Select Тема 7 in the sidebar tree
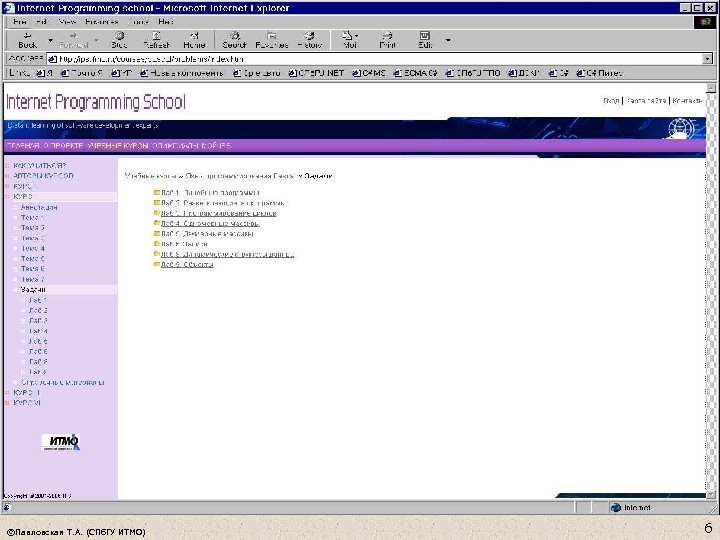Screen dimensions: 720x540 click(33, 279)
